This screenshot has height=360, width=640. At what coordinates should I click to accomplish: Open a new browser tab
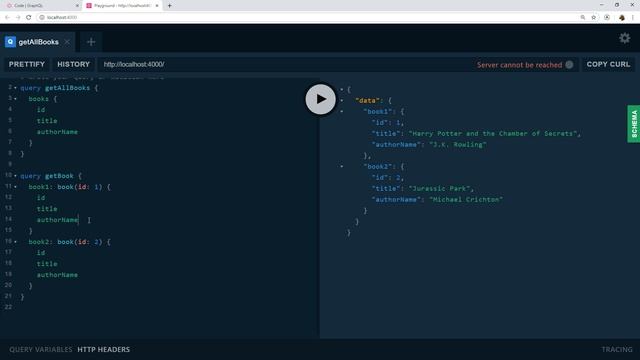pyautogui.click(x=169, y=6)
